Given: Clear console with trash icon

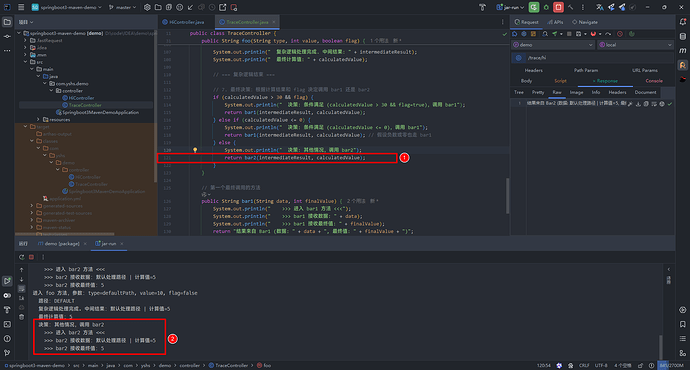Looking at the screenshot, I should tap(22, 317).
